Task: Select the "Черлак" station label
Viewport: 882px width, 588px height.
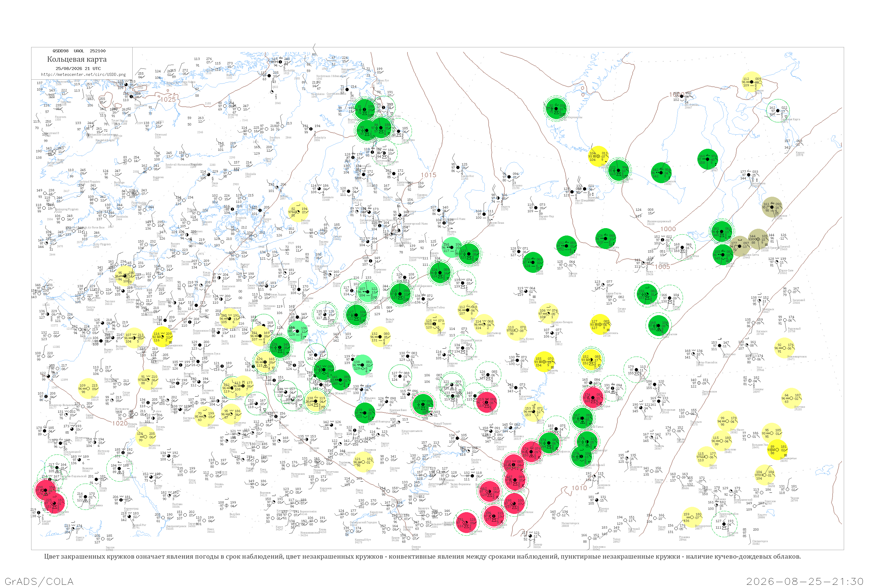Action: click(x=794, y=498)
